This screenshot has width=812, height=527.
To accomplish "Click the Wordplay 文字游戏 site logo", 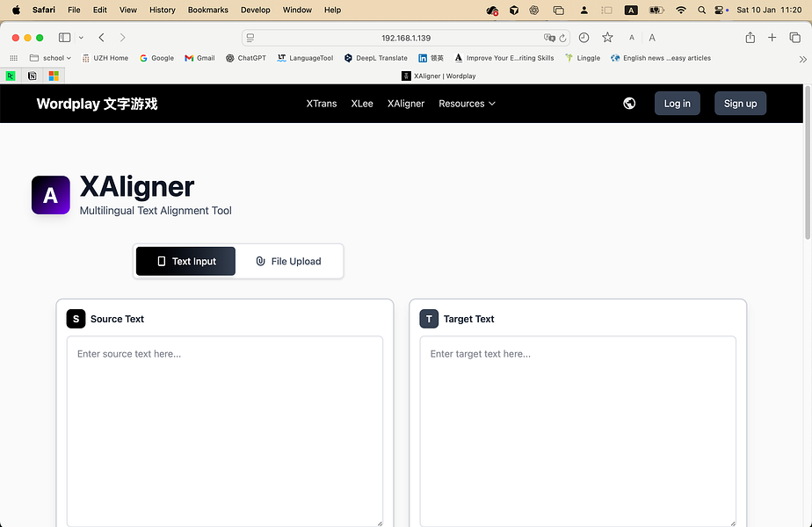I will pos(97,104).
